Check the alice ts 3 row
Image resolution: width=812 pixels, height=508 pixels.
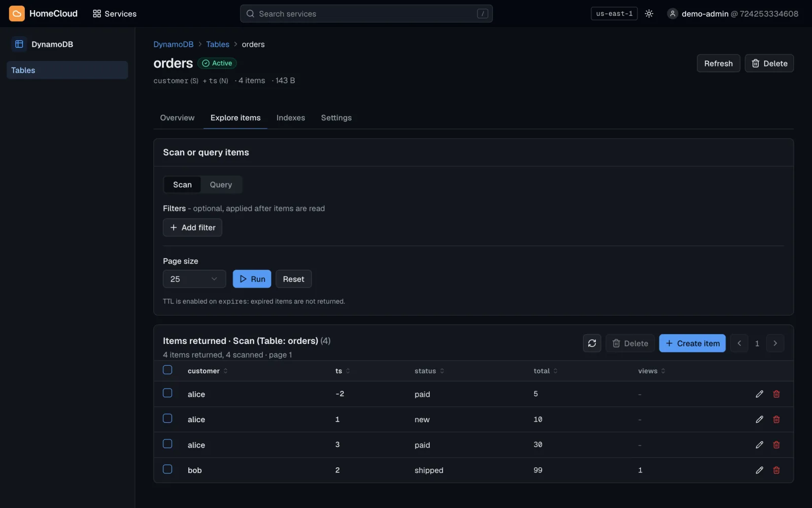tap(167, 444)
